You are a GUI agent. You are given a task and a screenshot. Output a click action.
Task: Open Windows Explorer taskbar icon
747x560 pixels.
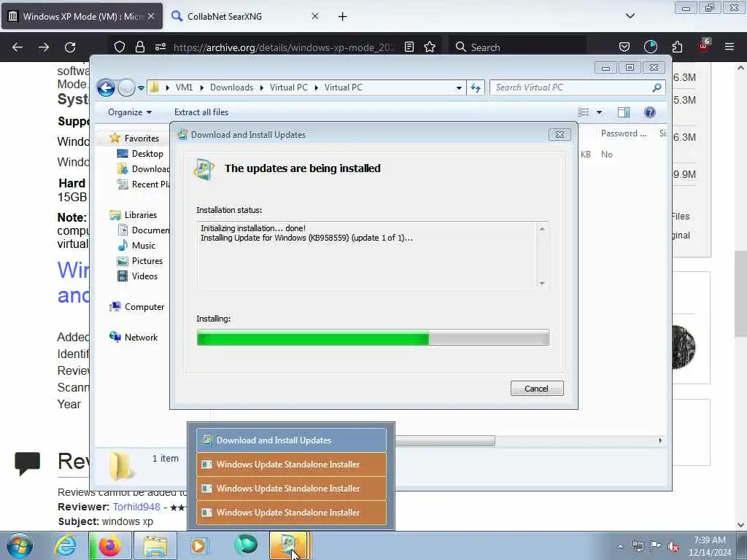tap(155, 545)
